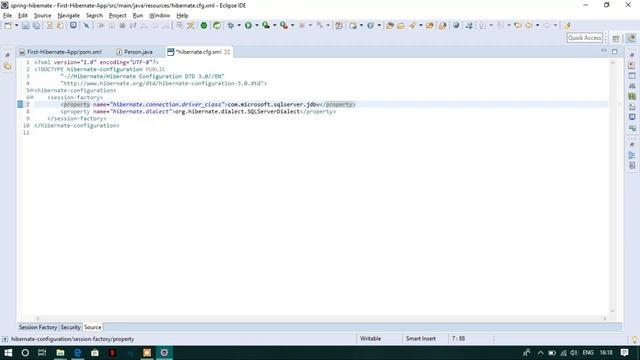The image size is (640, 360).
Task: Click the Forward navigation arrow icon
Action: tap(547, 25)
